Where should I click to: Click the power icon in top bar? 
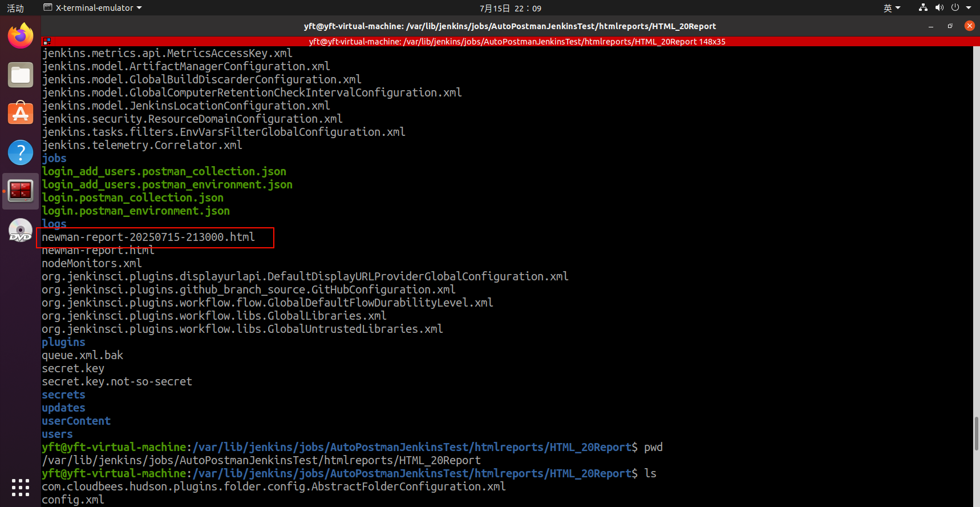pos(955,7)
